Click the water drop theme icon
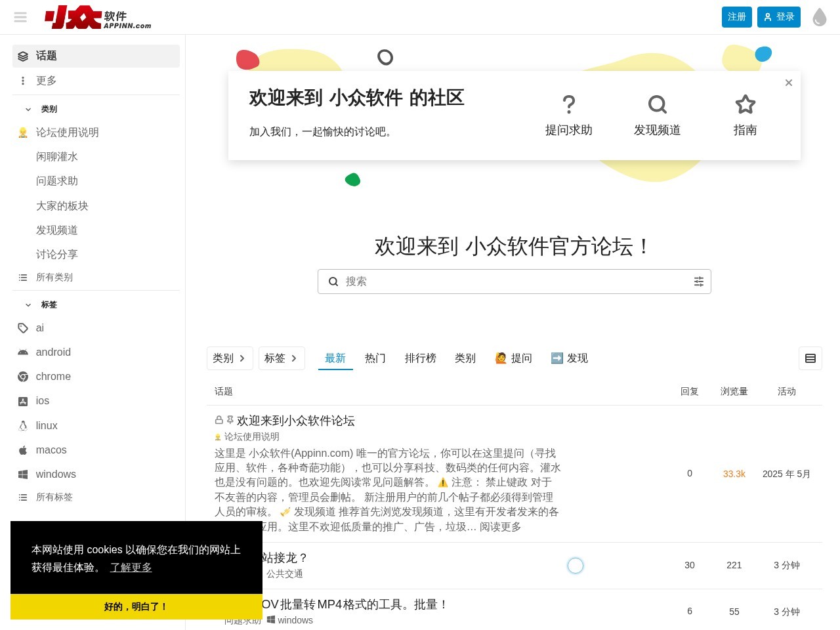 (x=819, y=17)
